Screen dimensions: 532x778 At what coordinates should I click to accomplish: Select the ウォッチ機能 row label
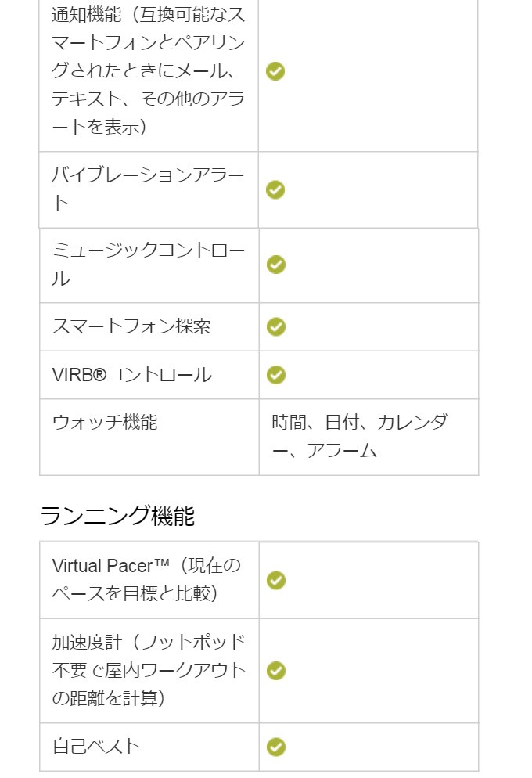(x=105, y=423)
